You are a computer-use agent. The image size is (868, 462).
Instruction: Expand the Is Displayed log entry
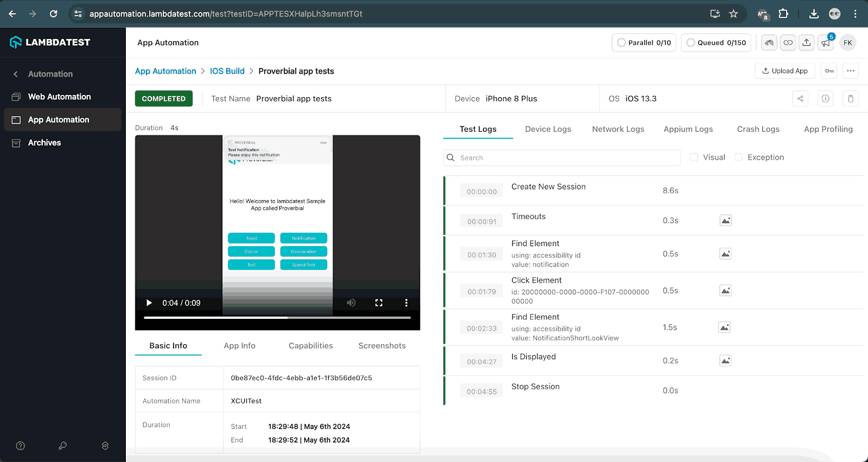pos(653,361)
